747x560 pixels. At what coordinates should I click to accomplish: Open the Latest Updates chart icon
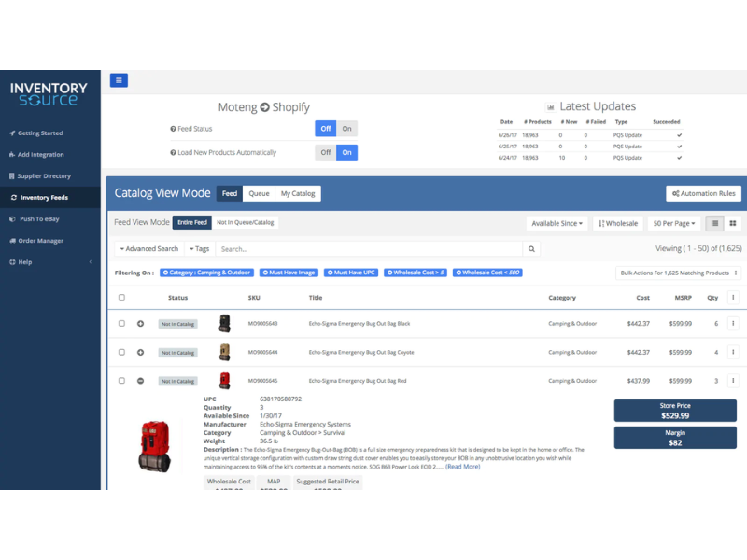pos(550,107)
